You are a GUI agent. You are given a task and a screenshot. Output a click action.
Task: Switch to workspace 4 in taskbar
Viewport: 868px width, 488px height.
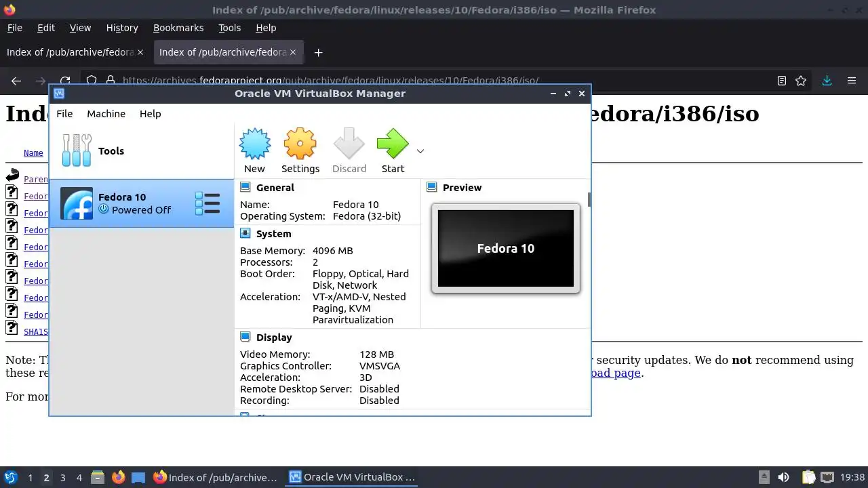click(x=79, y=478)
